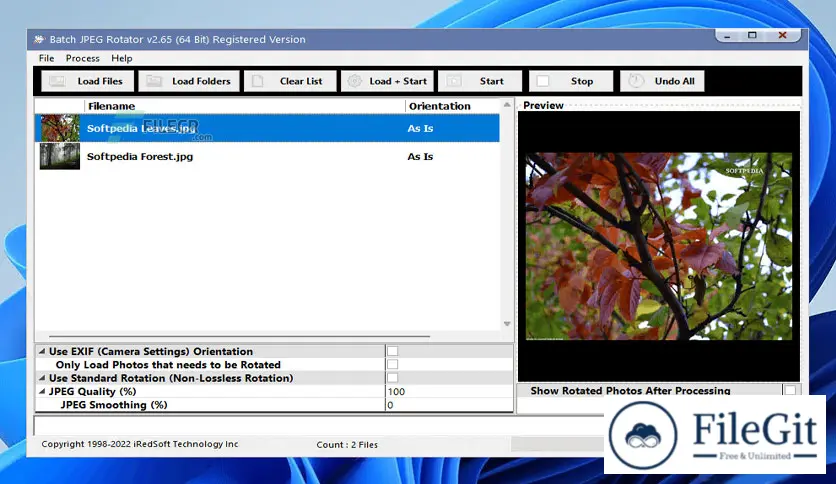
Task: Click the Clear List page icon
Action: pos(257,81)
